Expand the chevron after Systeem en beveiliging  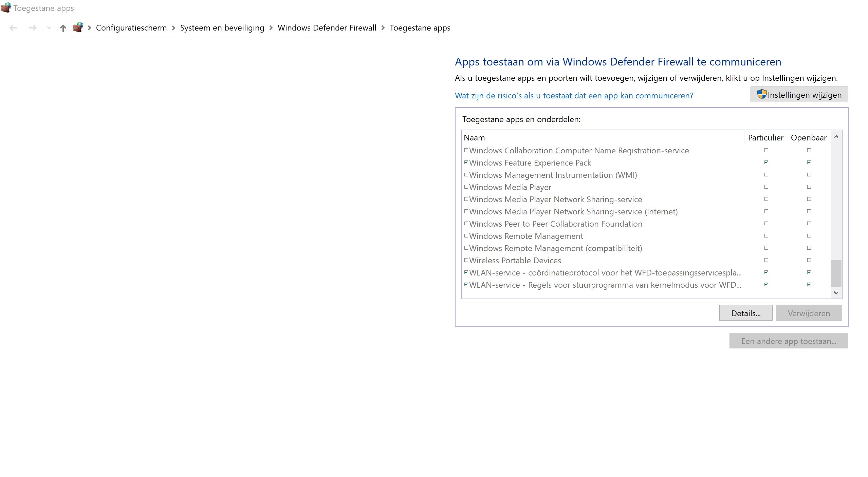pyautogui.click(x=271, y=28)
